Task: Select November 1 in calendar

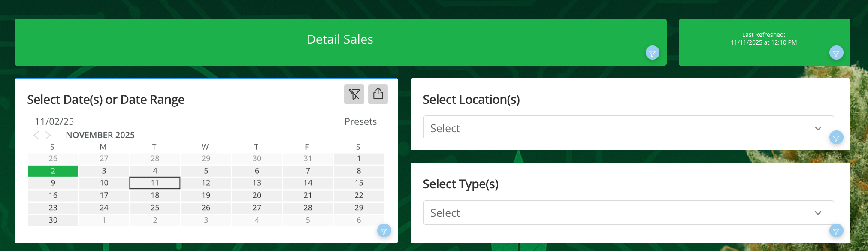Action: click(x=359, y=158)
